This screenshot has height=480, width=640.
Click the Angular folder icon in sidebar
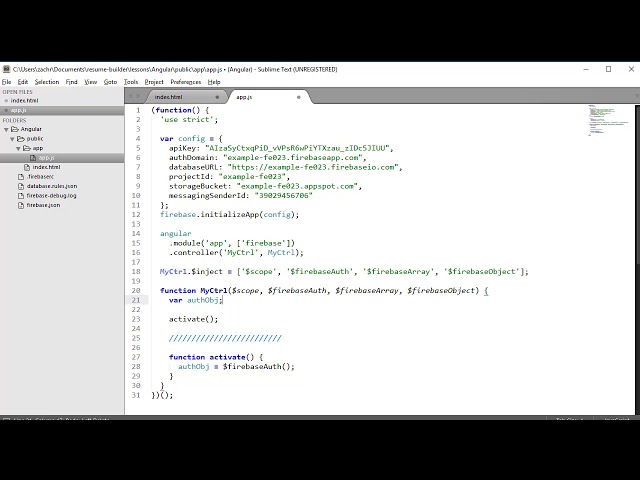(15, 129)
